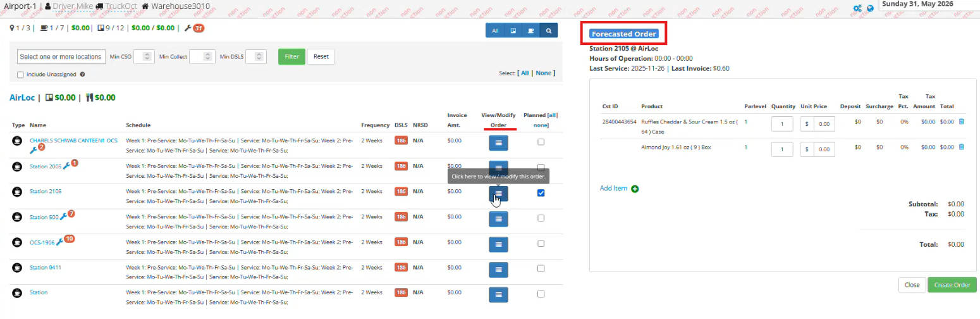Viewport: 980px width, 319px height.
Task: Click the Close button
Action: [912, 285]
